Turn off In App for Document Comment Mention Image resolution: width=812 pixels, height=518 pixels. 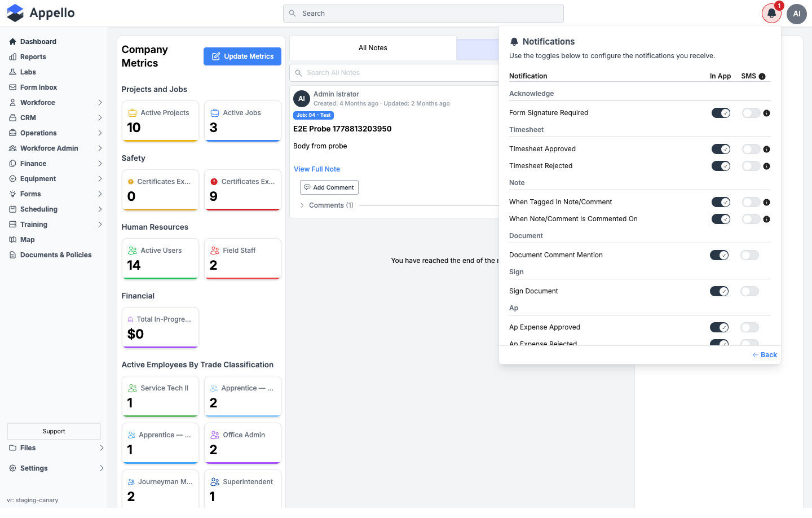[719, 255]
